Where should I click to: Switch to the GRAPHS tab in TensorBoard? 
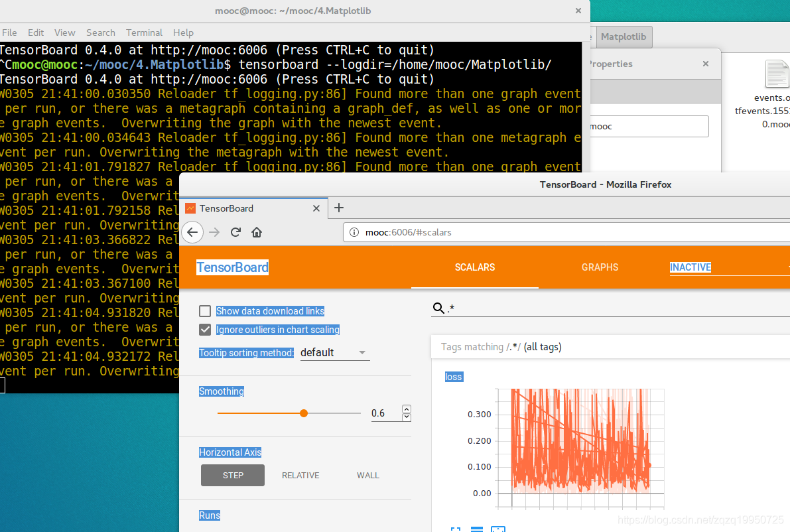click(600, 267)
